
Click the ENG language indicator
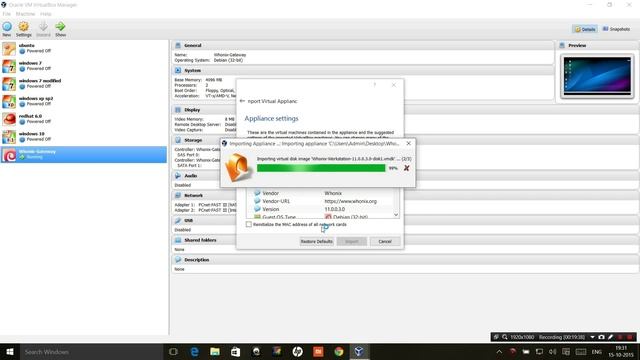click(x=597, y=351)
